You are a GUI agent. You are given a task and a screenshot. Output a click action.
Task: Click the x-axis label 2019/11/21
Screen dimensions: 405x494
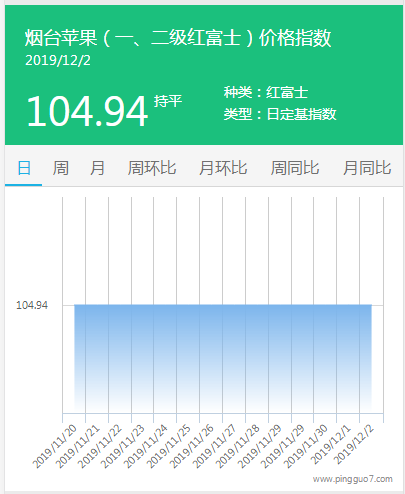coord(77,446)
